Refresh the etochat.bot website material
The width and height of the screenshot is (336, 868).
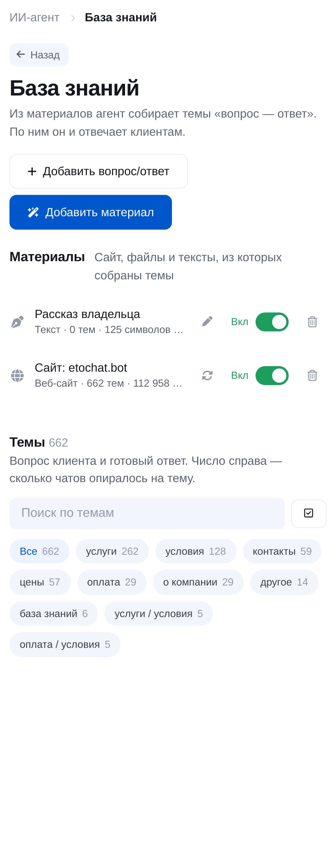pyautogui.click(x=207, y=375)
